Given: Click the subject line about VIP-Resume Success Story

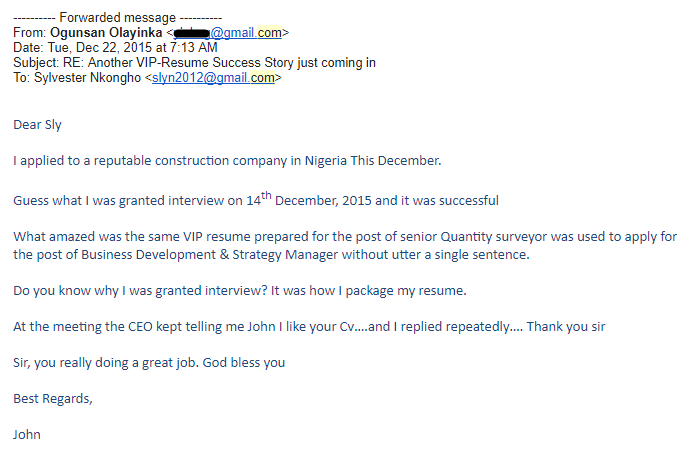Looking at the screenshot, I should 195,63.
